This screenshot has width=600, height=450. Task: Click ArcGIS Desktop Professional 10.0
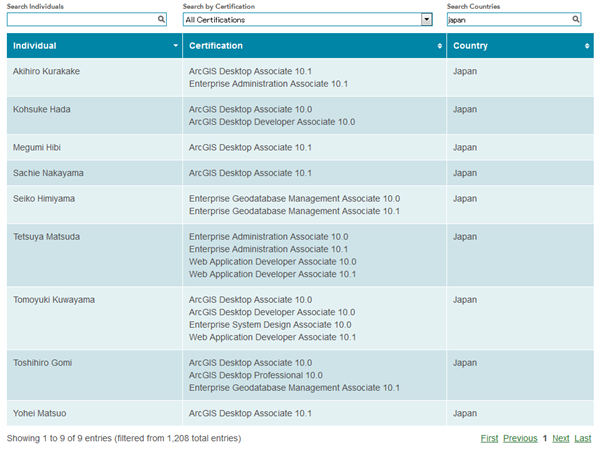point(256,375)
